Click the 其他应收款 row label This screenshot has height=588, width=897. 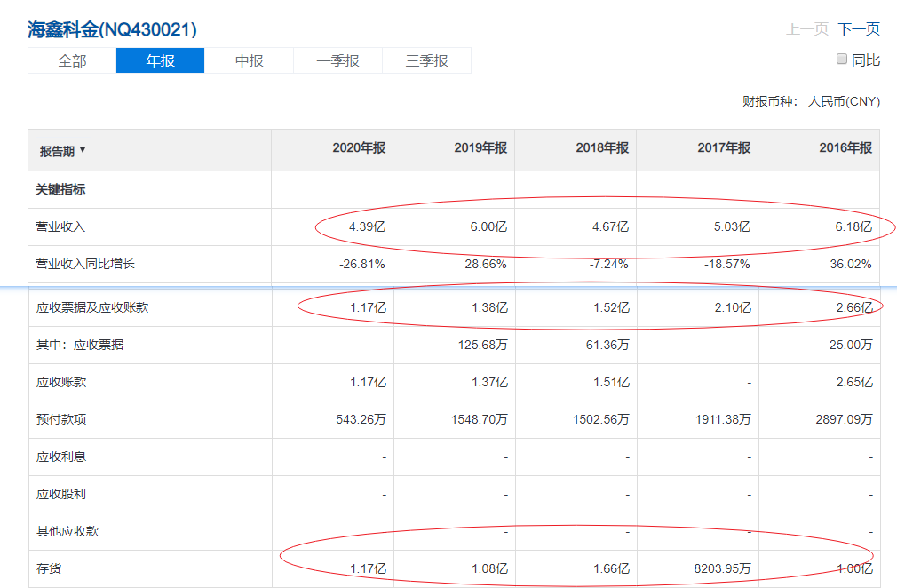pyautogui.click(x=67, y=531)
